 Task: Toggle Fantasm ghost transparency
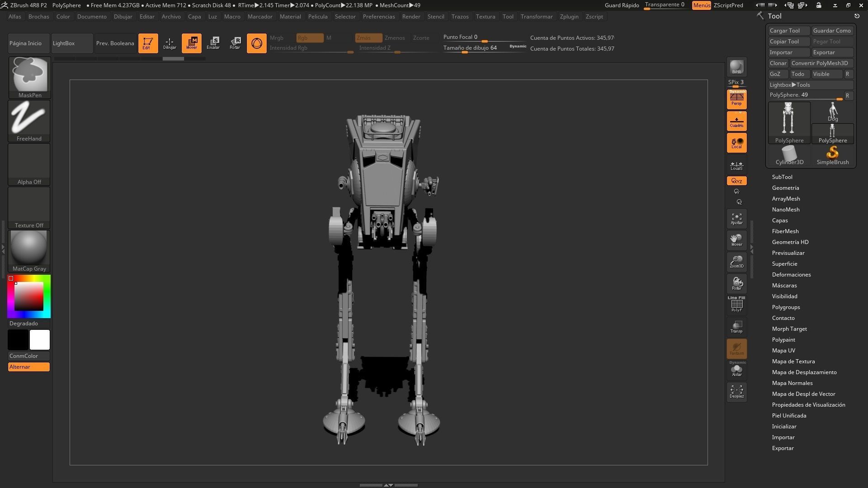[736, 348]
